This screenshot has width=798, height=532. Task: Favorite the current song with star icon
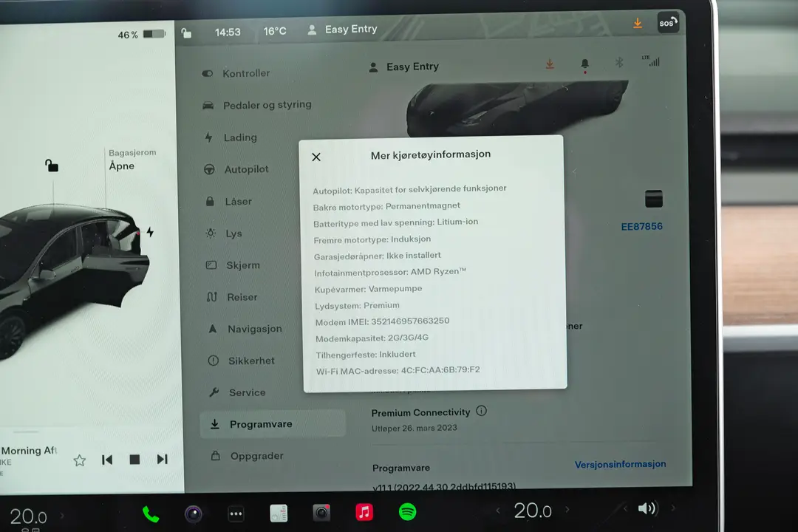coord(79,461)
